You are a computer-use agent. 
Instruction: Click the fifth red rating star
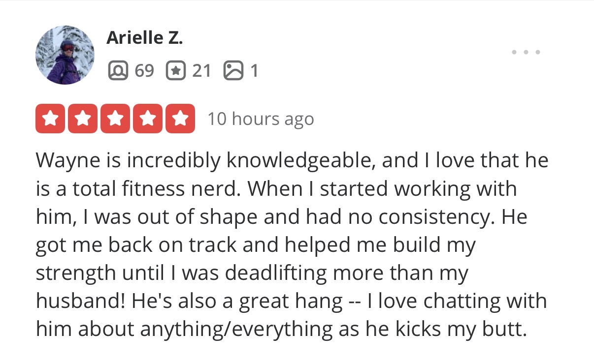(180, 119)
